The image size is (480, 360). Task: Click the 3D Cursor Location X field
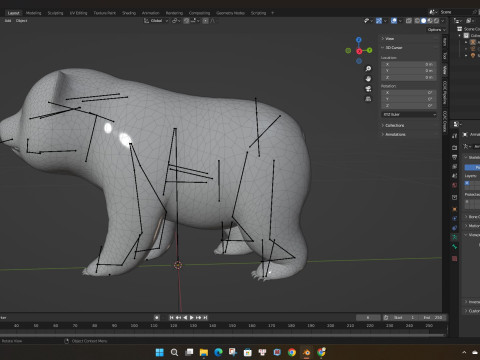click(409, 64)
